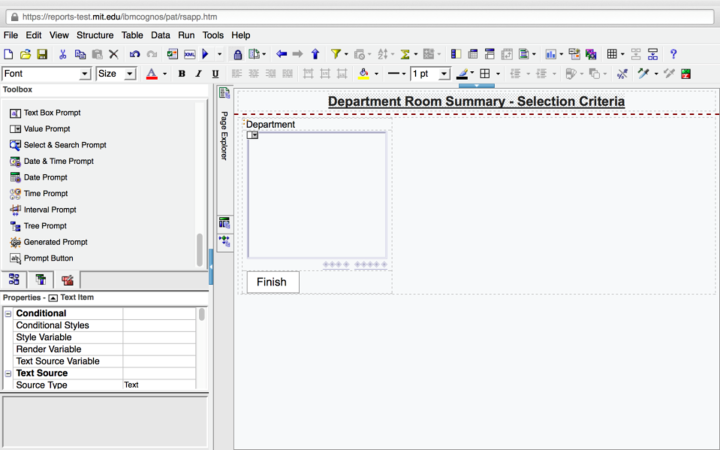Toggle bold text formatting
Image resolution: width=720 pixels, height=450 pixels.
182,74
